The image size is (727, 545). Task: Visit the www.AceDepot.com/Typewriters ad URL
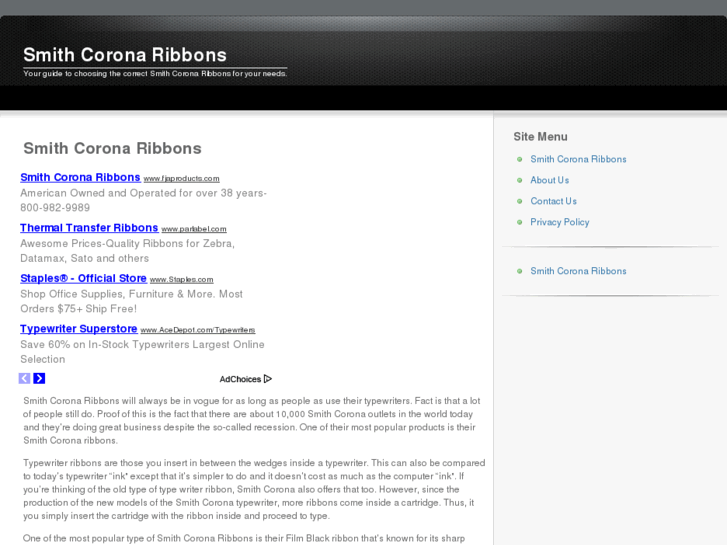[198, 330]
